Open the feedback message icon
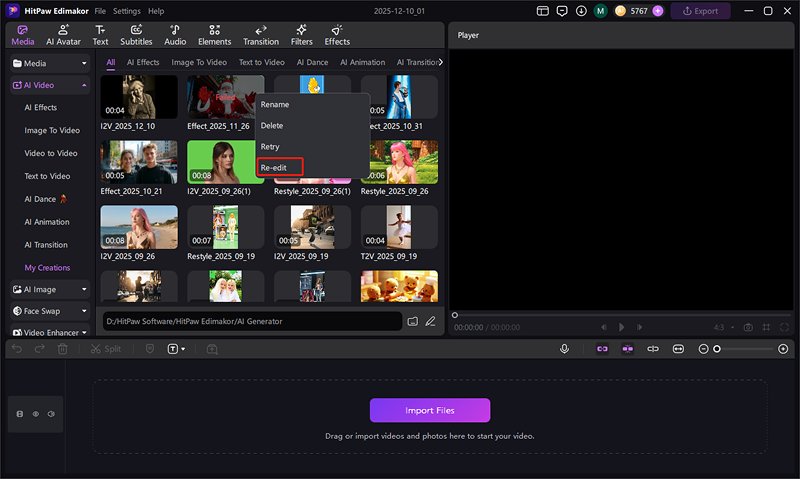 (562, 11)
